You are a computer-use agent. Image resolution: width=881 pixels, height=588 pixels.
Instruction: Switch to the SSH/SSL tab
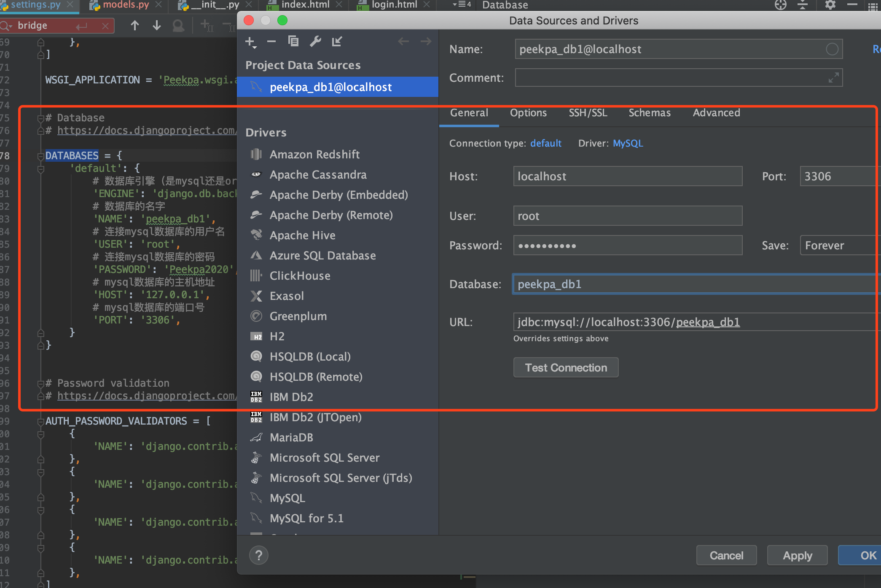588,113
